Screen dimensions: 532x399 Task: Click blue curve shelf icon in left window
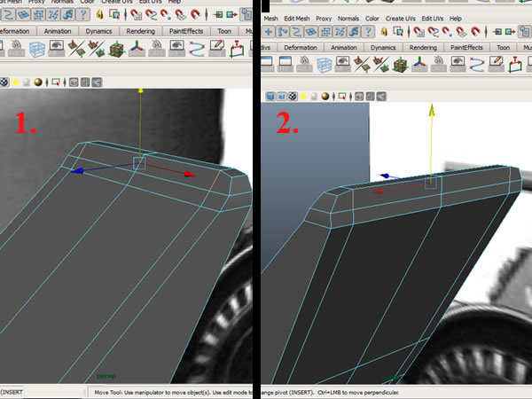198,48
